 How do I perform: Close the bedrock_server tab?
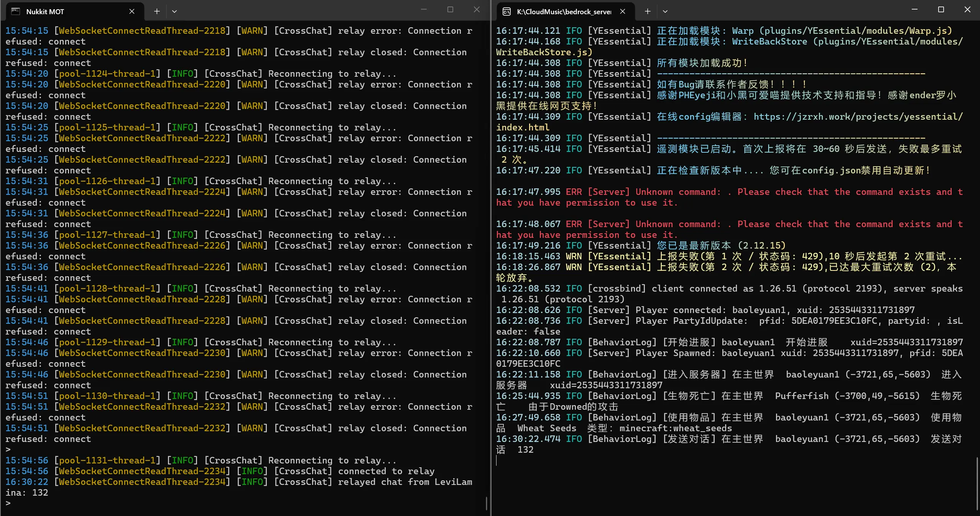623,12
